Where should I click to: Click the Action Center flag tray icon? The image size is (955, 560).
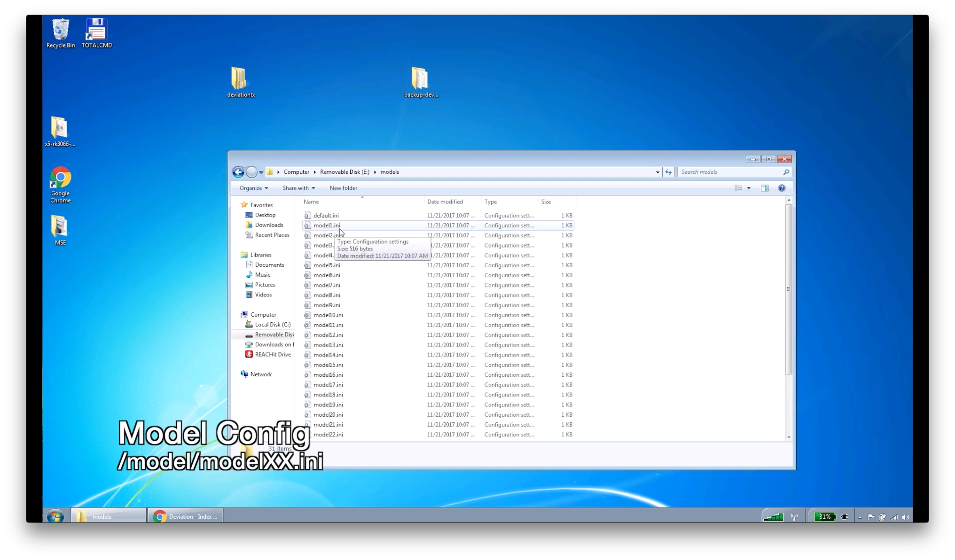point(871,517)
